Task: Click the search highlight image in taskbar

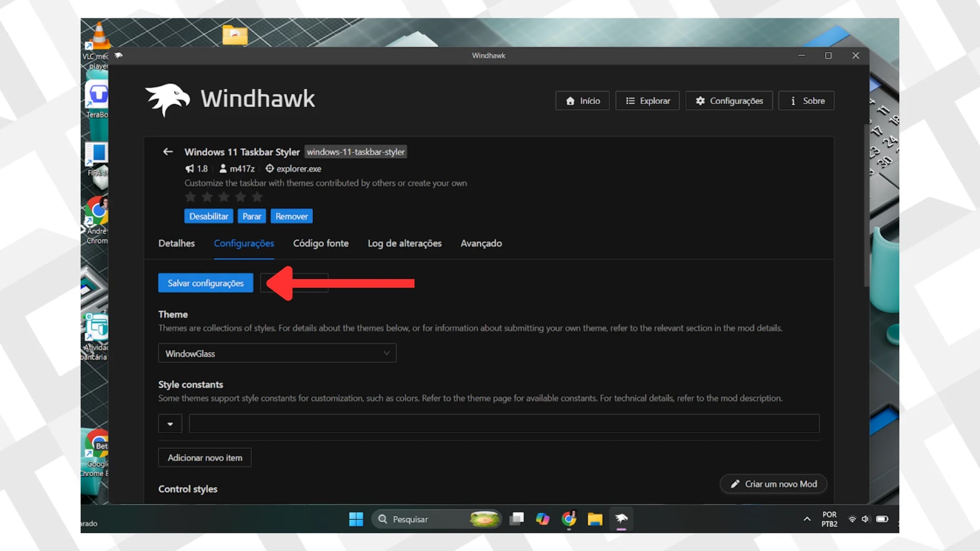Action: click(484, 519)
